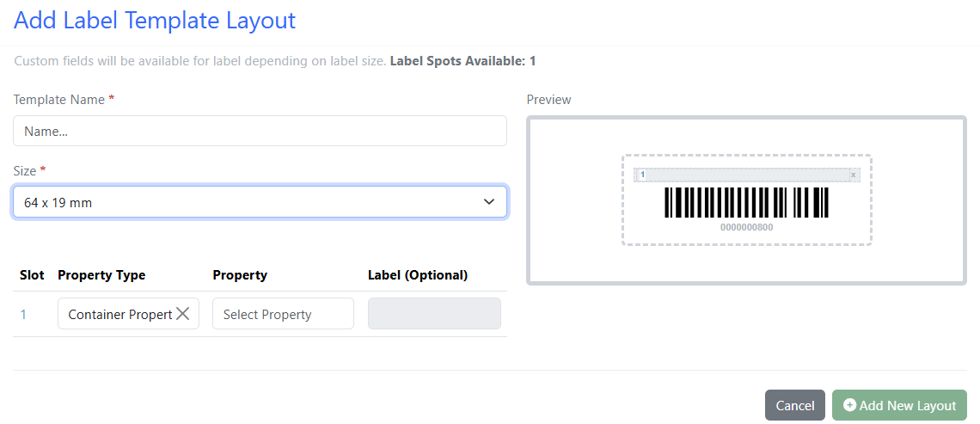This screenshot has width=980, height=424.
Task: Select the gray slot 1 bar in preview
Action: click(747, 175)
